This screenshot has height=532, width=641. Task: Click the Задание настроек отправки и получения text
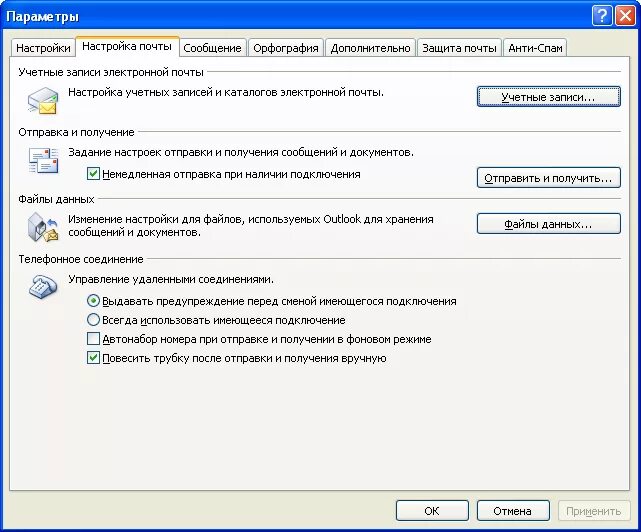click(x=241, y=152)
